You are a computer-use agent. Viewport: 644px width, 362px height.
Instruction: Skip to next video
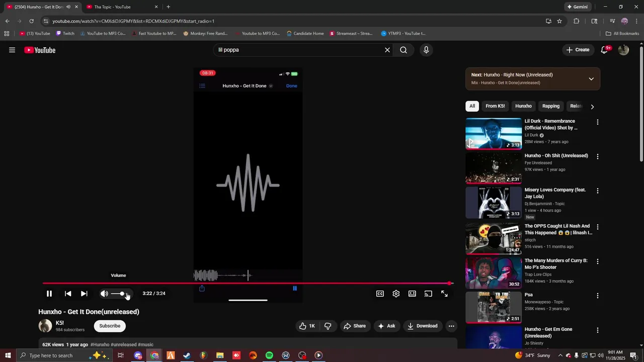[x=84, y=294]
